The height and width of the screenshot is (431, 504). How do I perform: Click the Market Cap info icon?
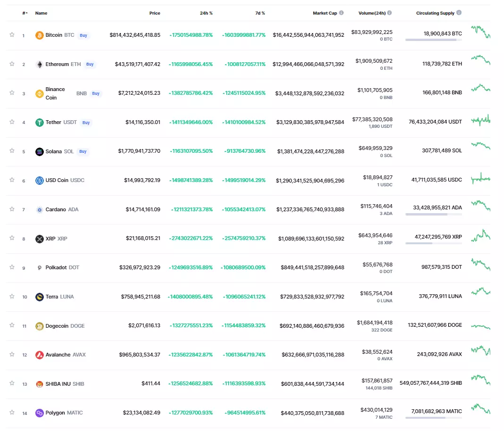tap(341, 13)
